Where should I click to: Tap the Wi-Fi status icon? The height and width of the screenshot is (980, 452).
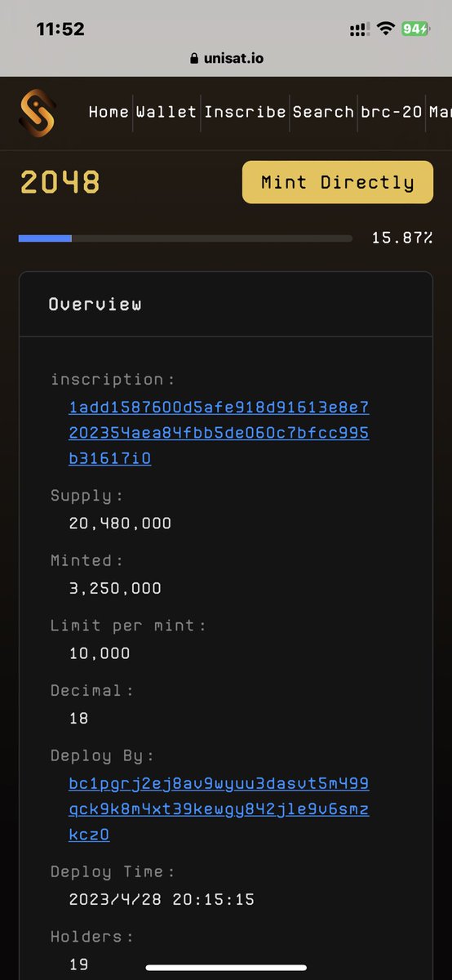(385, 29)
